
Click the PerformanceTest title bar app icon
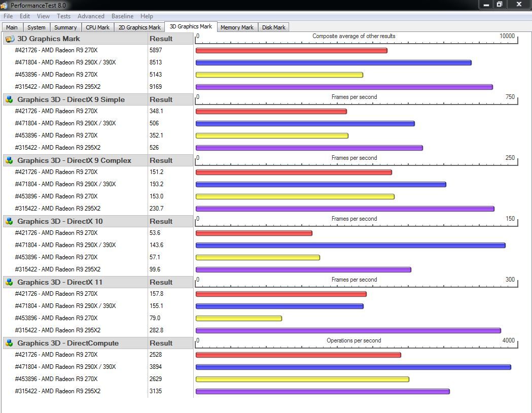pos(4,5)
